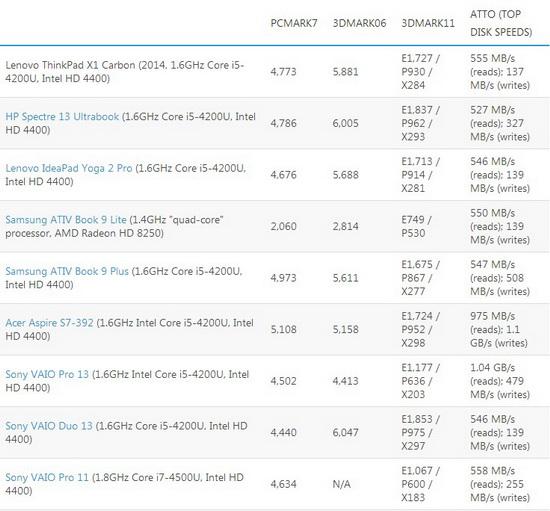Open the Acer Aspire S7-392 link
550x511 pixels.
(x=49, y=323)
